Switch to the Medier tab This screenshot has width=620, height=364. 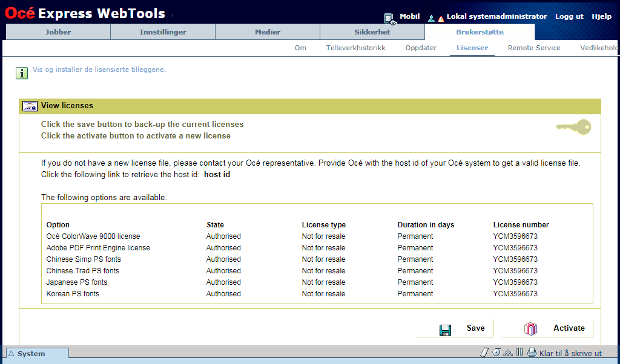pyautogui.click(x=268, y=32)
